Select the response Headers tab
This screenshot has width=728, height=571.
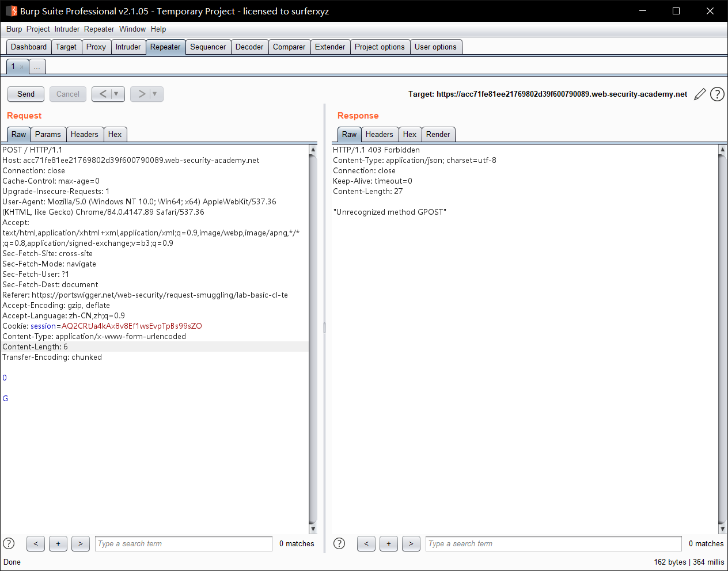[380, 135]
